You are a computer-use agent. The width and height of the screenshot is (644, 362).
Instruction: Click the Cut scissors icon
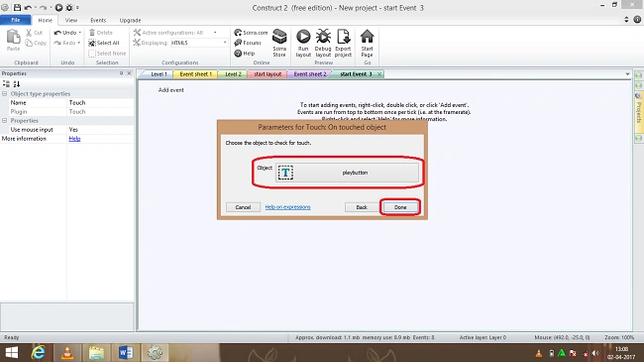(x=29, y=33)
